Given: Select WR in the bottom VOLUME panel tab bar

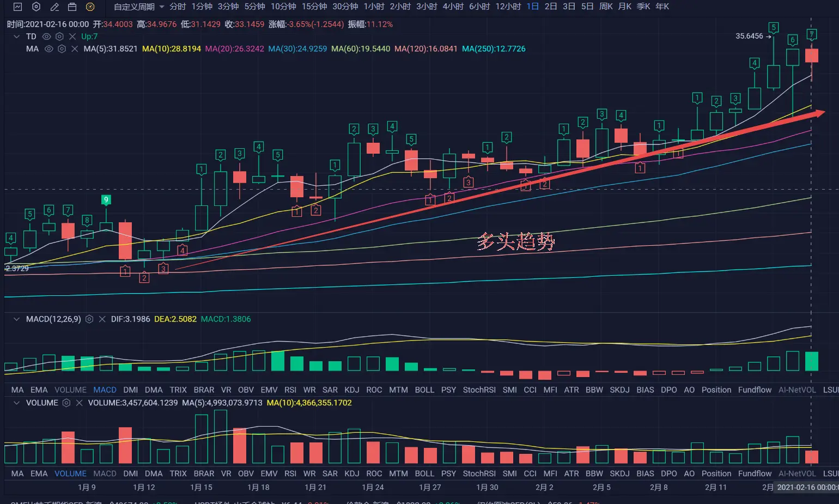Looking at the screenshot, I should [x=309, y=473].
